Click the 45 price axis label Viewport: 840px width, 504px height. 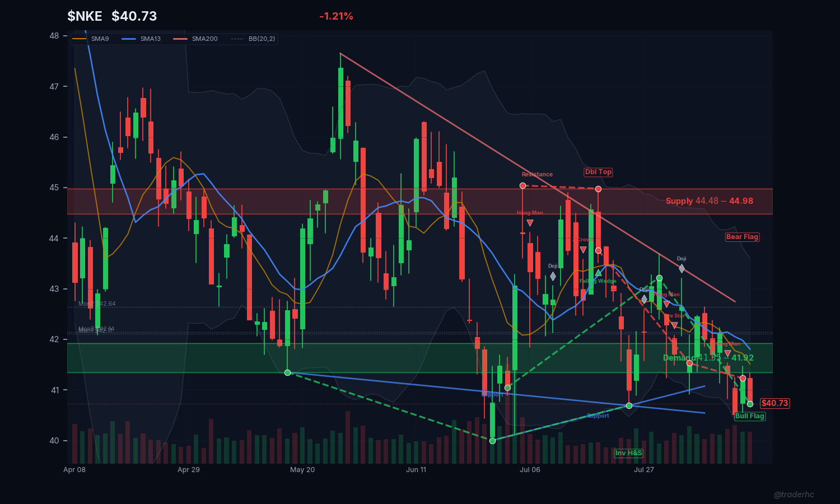54,188
